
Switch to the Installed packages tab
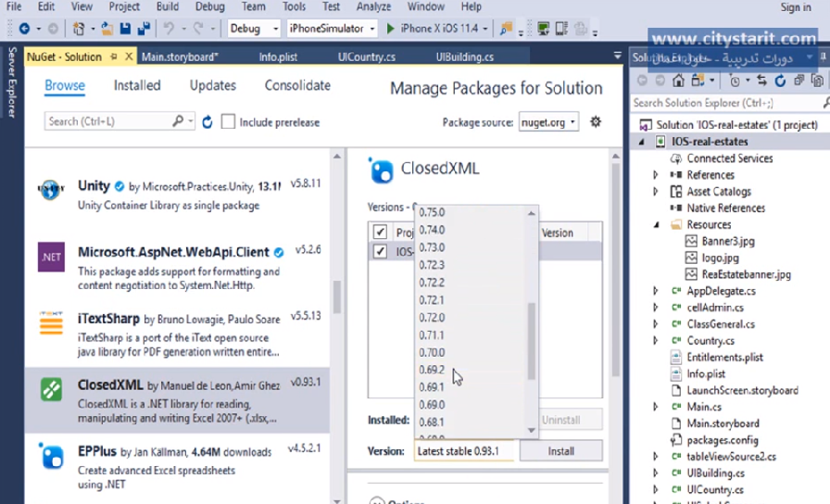(x=137, y=85)
